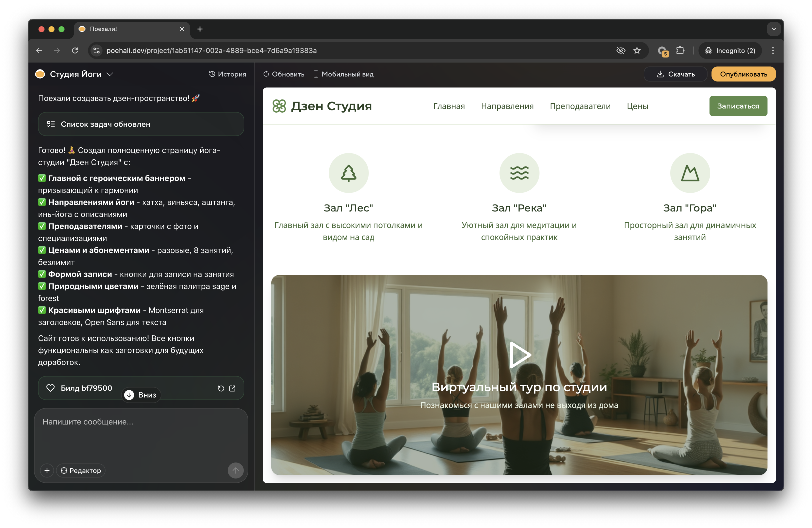This screenshot has height=528, width=812.
Task: Play the virtual studio tour video
Action: (x=519, y=355)
